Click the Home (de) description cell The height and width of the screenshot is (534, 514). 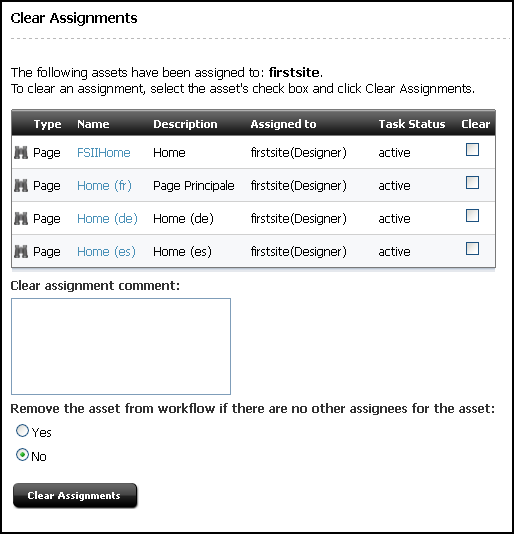click(x=183, y=219)
